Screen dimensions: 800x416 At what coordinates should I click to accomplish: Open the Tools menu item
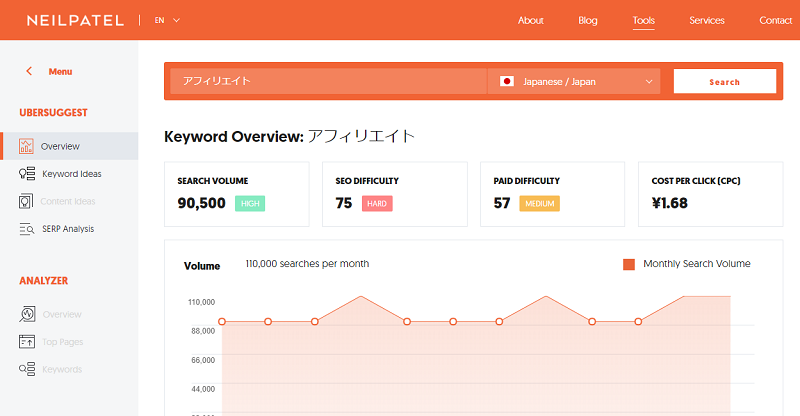(644, 20)
